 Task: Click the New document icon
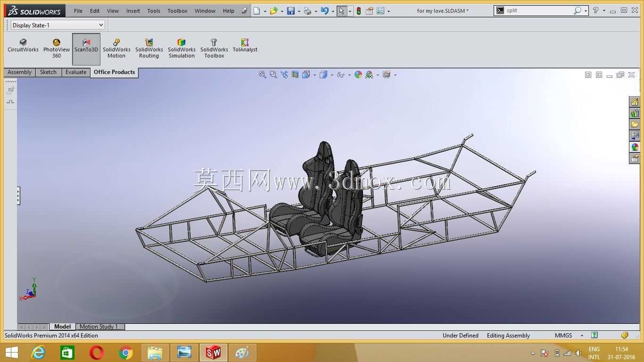pyautogui.click(x=257, y=11)
